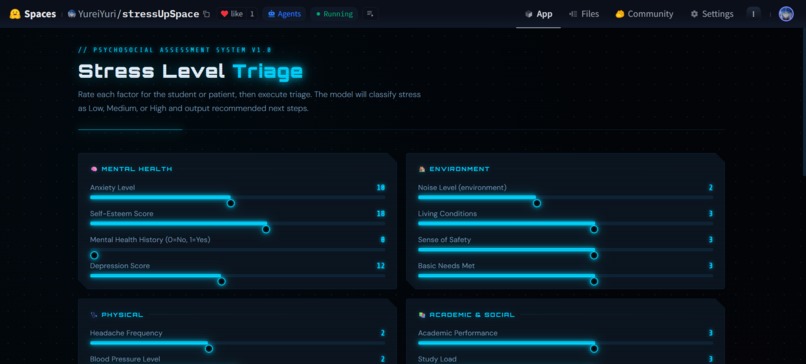This screenshot has width=806, height=364.
Task: Switch to the App tab
Action: click(538, 14)
